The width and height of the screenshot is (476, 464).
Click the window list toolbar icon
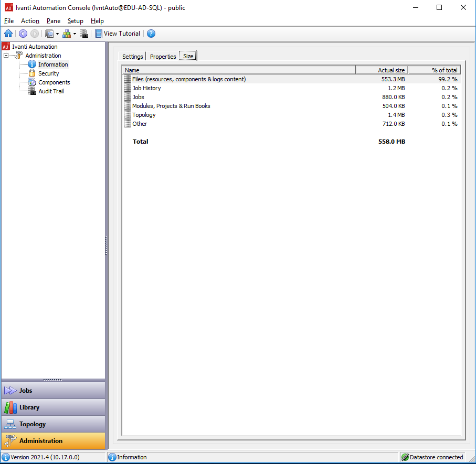pos(49,34)
